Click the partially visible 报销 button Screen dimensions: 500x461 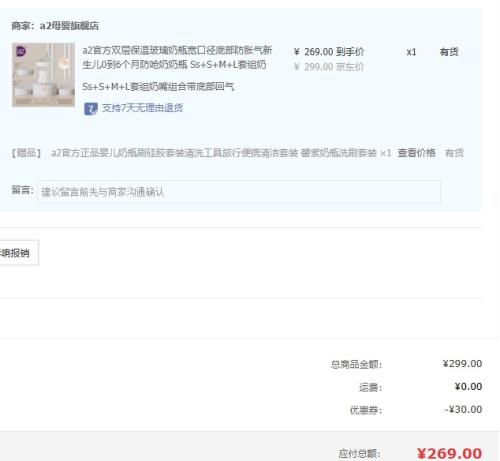click(19, 253)
